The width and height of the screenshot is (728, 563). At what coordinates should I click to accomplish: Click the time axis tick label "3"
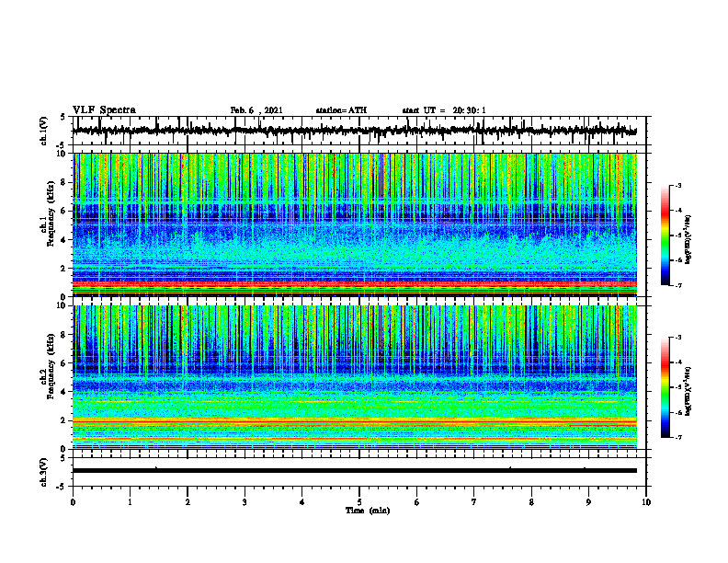coord(245,502)
